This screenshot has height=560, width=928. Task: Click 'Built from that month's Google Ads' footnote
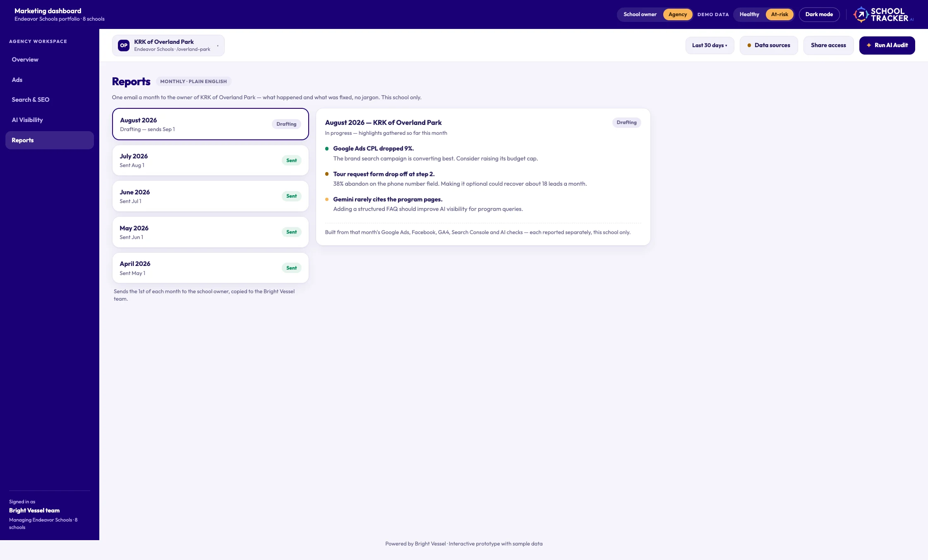478,232
